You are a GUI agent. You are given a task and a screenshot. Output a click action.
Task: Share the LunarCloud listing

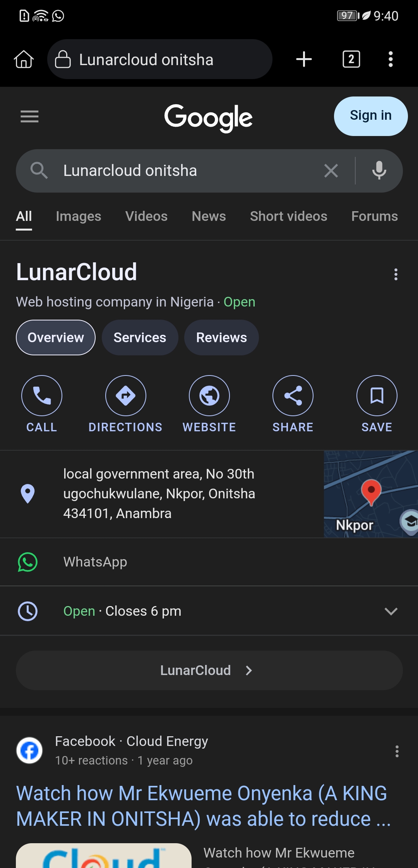point(293,396)
